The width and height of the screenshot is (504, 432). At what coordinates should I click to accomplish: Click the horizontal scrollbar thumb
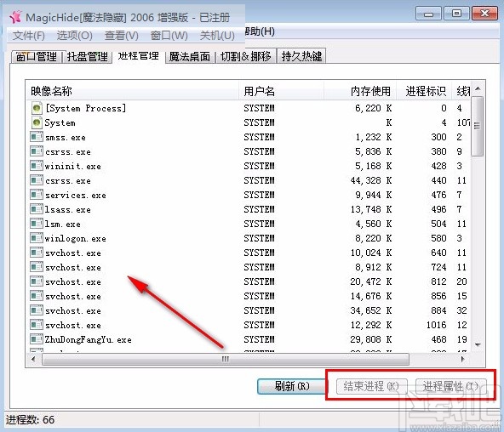tap(226, 359)
